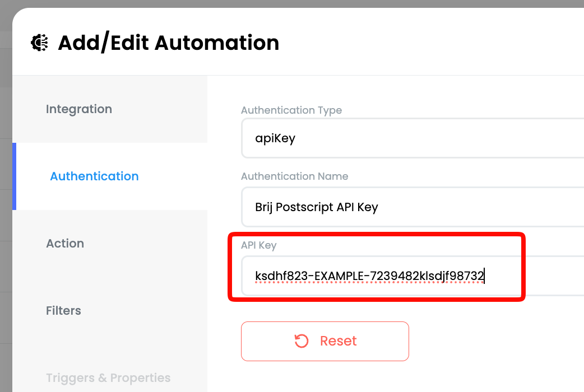The height and width of the screenshot is (392, 584).
Task: Select the Authentication tab
Action: (x=94, y=176)
